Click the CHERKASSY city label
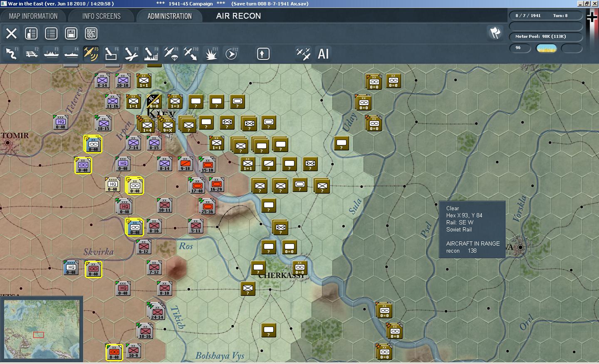 (282, 275)
